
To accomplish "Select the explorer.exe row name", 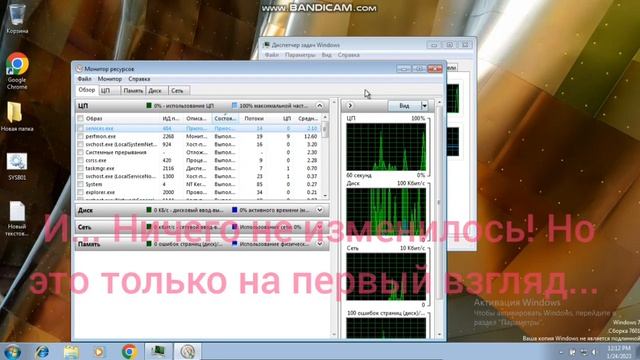I will click(100, 192).
